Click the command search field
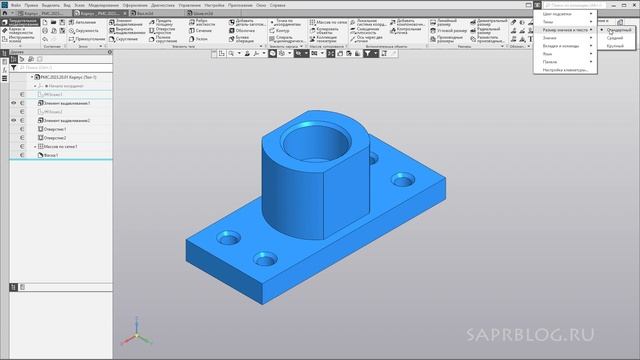 574,5
